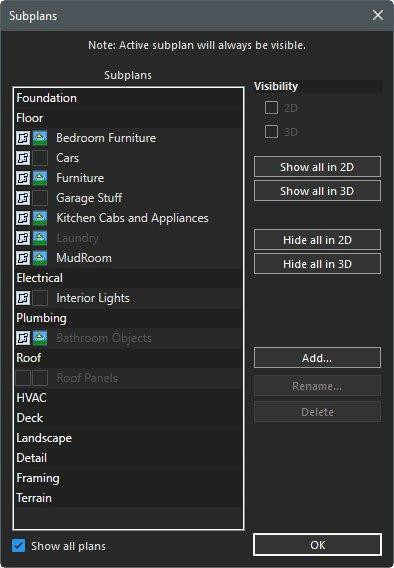Toggle 2D visibility icon for Cars
Viewport: 394px width, 568px height.
tap(23, 158)
